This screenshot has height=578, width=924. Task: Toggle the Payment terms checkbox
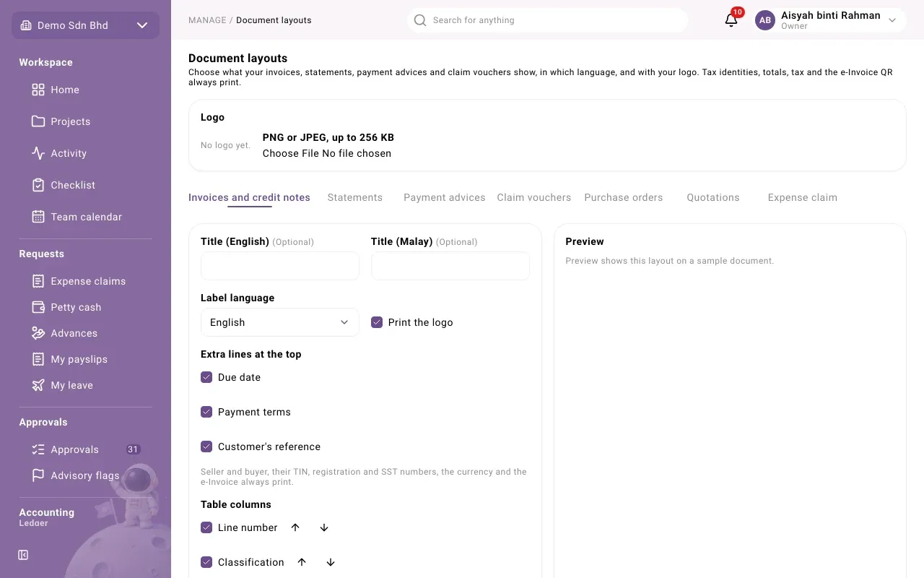206,412
